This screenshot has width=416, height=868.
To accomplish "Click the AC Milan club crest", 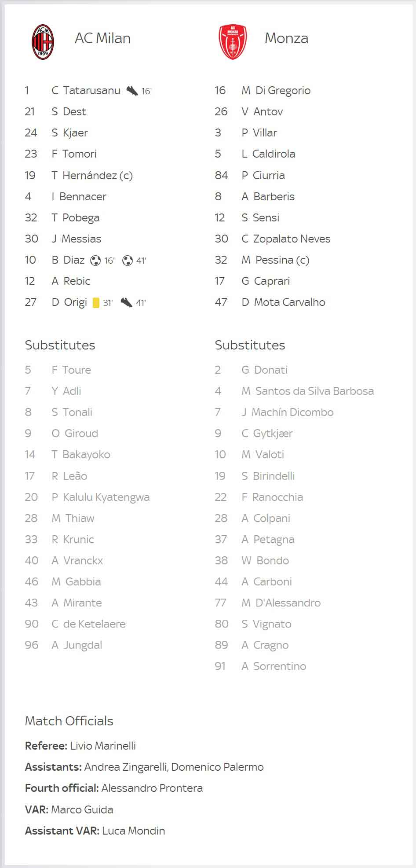I will tap(43, 42).
